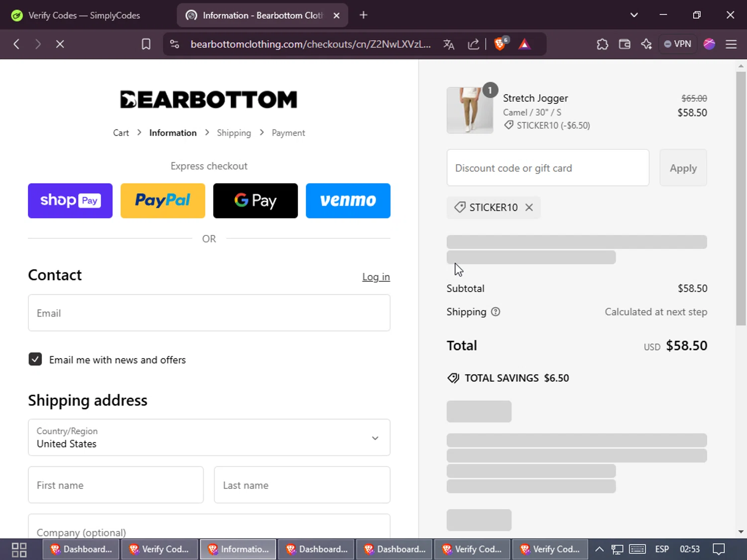This screenshot has height=560, width=747.
Task: Click the Shipping breadcrumb step
Action: [234, 133]
